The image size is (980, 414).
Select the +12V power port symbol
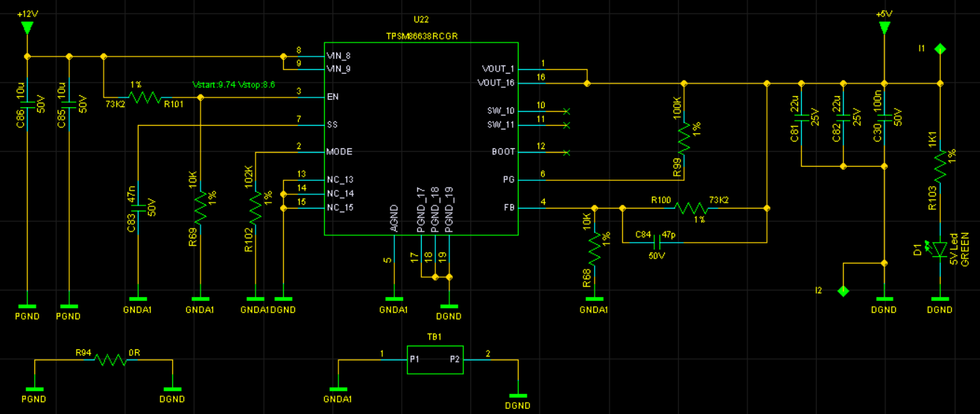[27, 28]
